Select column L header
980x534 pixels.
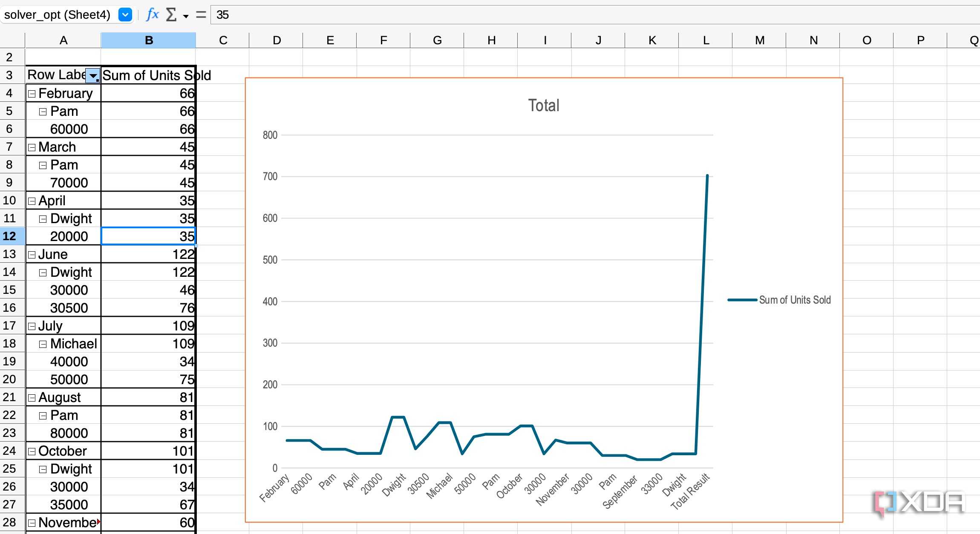[x=706, y=40]
